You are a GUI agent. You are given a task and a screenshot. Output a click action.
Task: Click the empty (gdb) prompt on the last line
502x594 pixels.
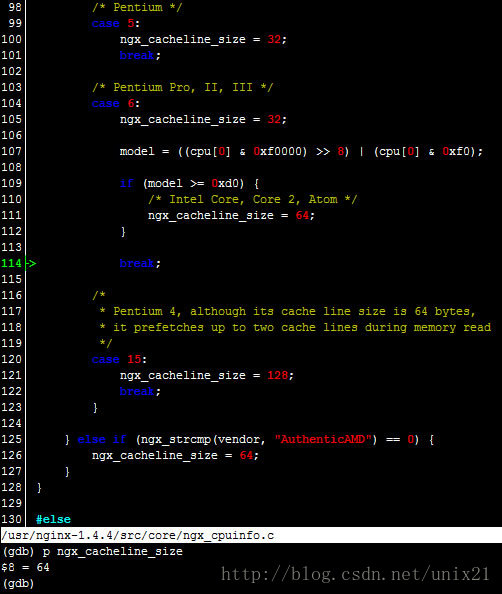[x=18, y=583]
